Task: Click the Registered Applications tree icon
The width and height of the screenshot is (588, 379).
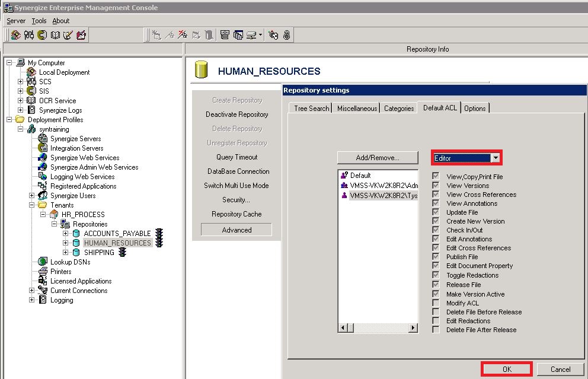Action: point(42,186)
